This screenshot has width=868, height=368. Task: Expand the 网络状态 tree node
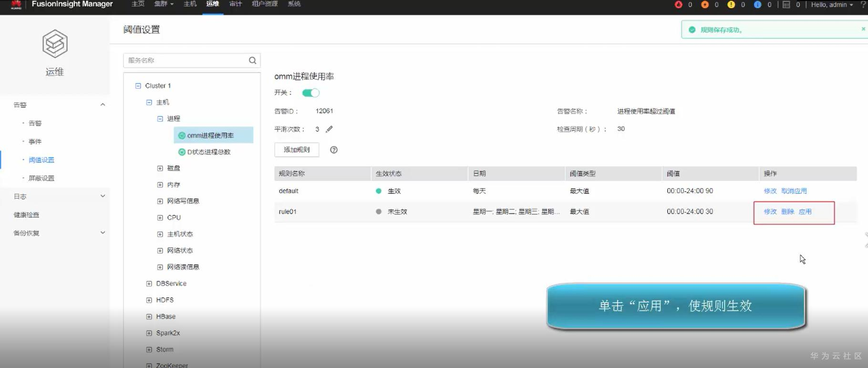(x=160, y=251)
